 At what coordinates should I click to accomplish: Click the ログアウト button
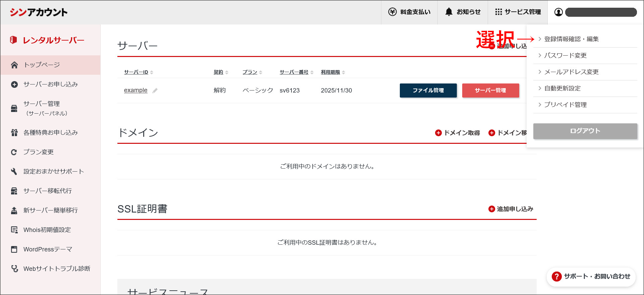coord(585,131)
